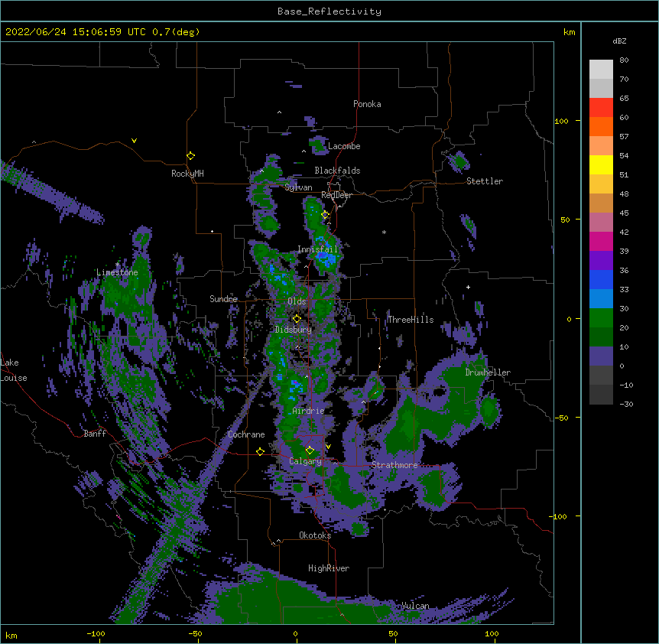Click the Lacombe city label

coord(344,146)
